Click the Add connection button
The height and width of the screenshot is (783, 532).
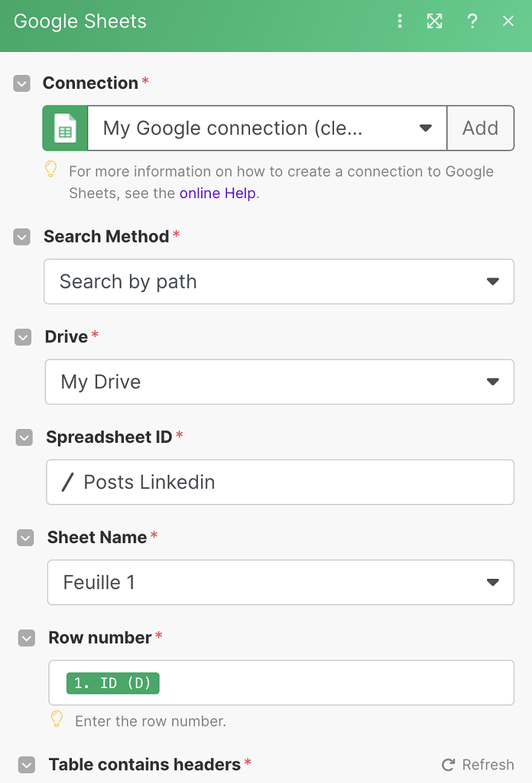coord(480,128)
